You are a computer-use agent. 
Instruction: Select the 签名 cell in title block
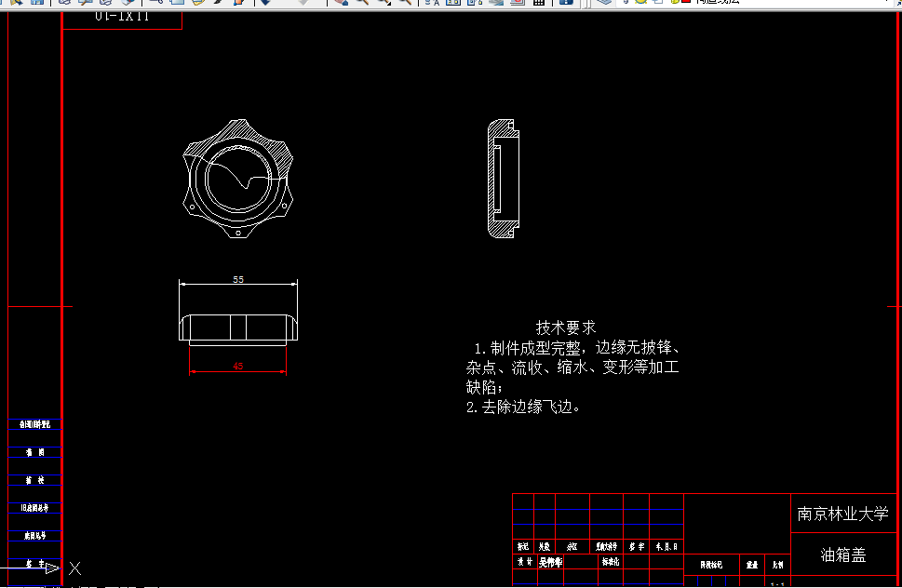point(636,547)
